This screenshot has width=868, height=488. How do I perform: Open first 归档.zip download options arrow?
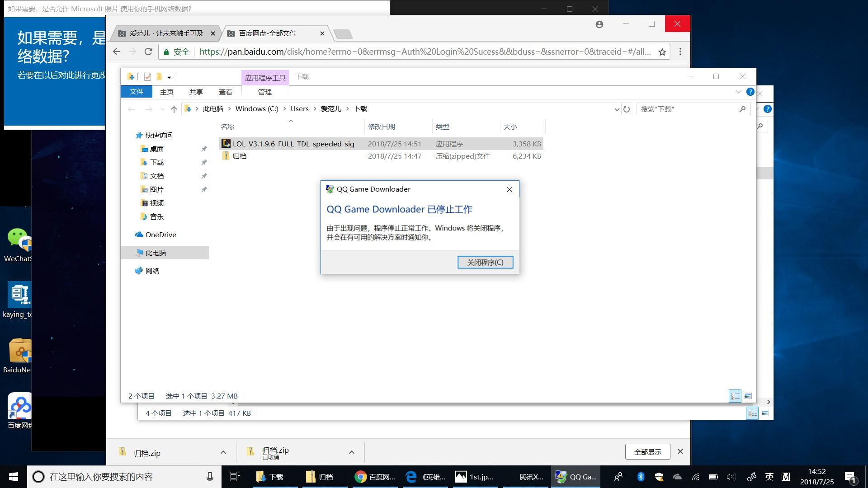(x=223, y=452)
